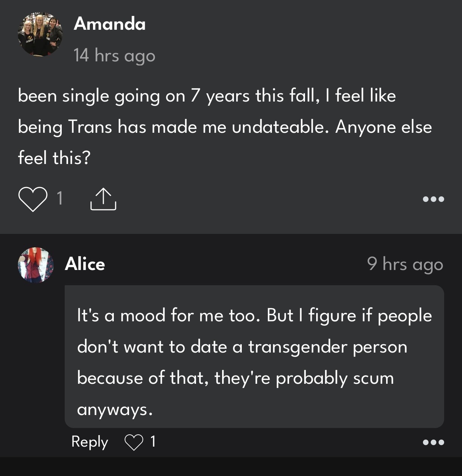Open more options for Alice's comment

point(433,443)
